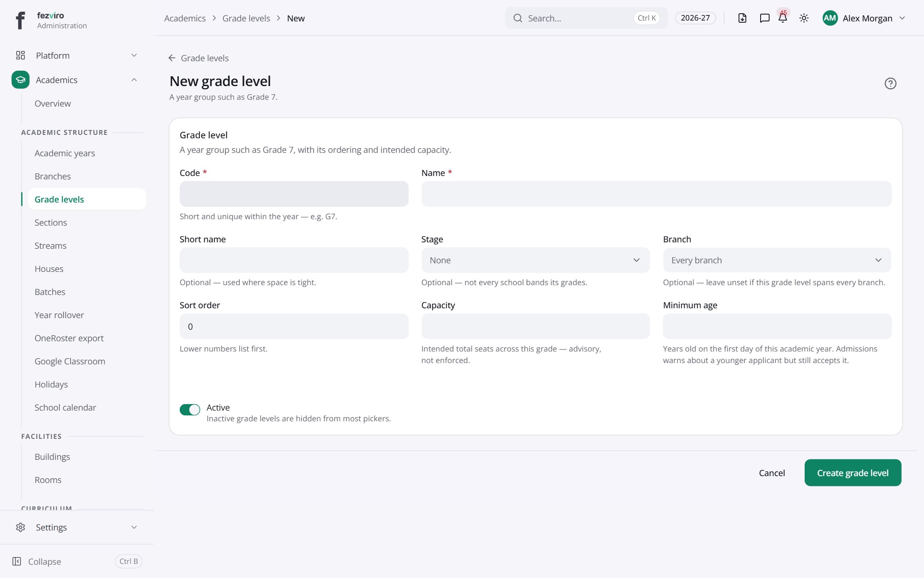
Task: Collapse the Academics section chevron
Action: 134,80
